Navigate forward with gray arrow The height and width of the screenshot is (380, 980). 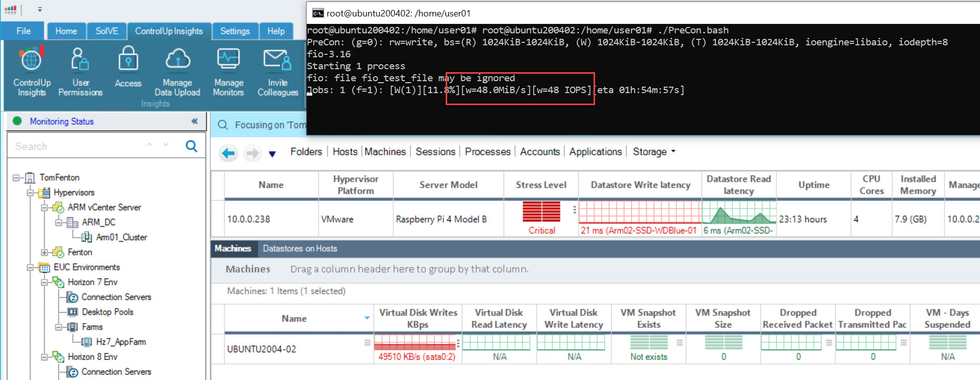click(x=252, y=153)
